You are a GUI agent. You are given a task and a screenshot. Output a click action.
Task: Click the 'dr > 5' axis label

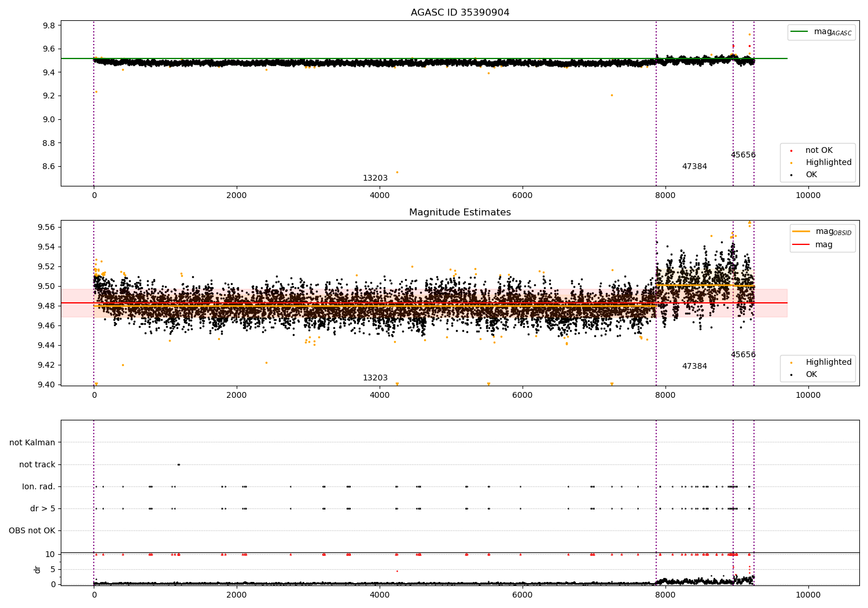coord(43,508)
